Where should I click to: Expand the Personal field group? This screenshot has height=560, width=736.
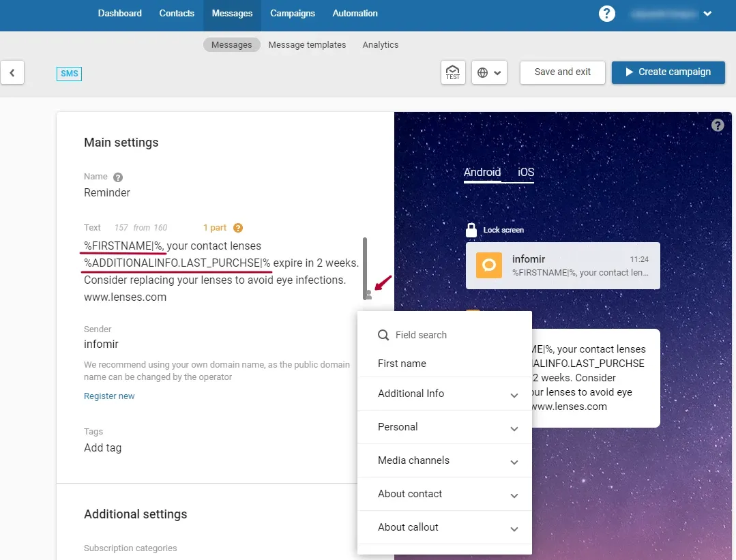coord(514,428)
